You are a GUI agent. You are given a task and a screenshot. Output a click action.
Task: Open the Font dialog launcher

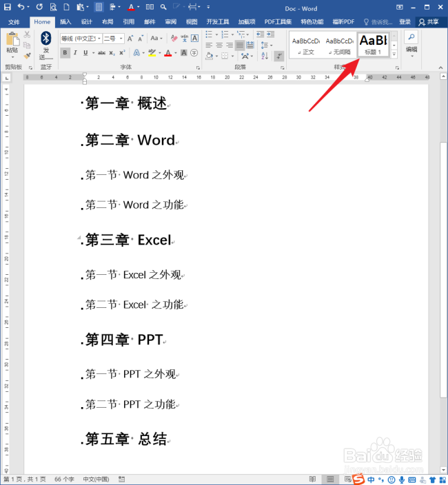(x=198, y=68)
